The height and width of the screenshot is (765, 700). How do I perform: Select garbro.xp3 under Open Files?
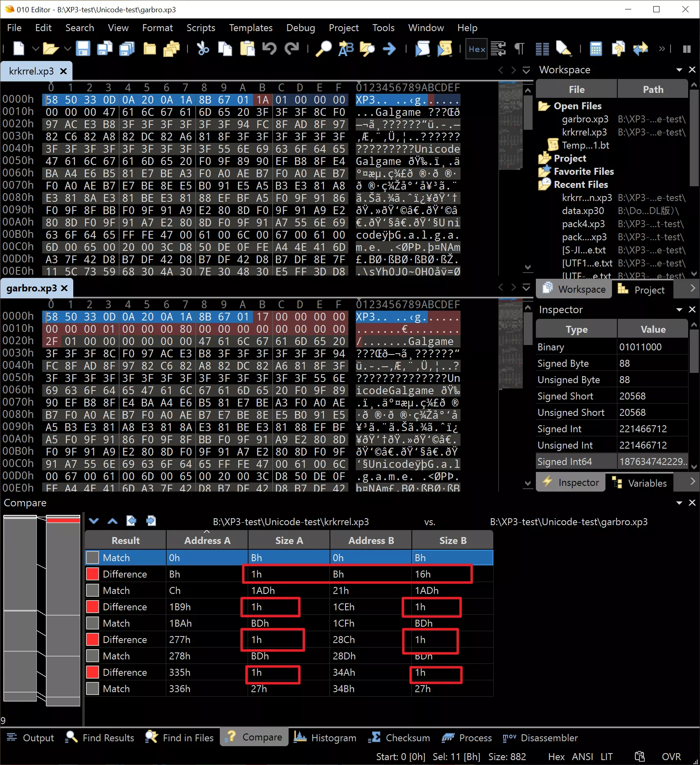(x=585, y=119)
